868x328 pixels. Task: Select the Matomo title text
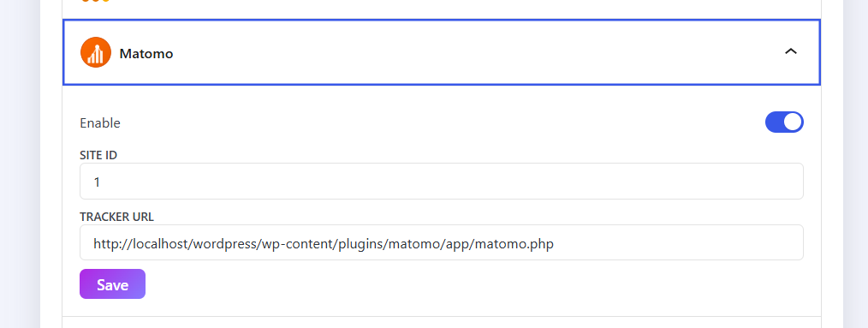coord(146,54)
